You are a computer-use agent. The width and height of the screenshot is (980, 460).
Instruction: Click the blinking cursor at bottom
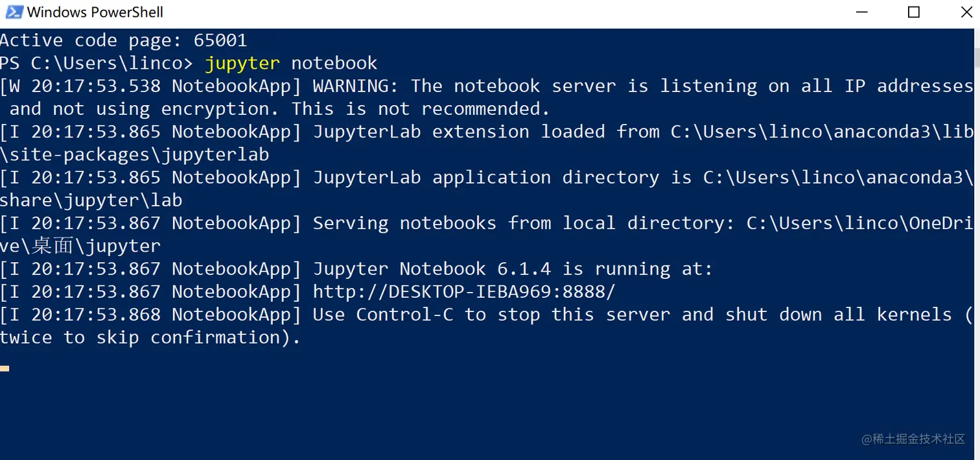[5, 369]
